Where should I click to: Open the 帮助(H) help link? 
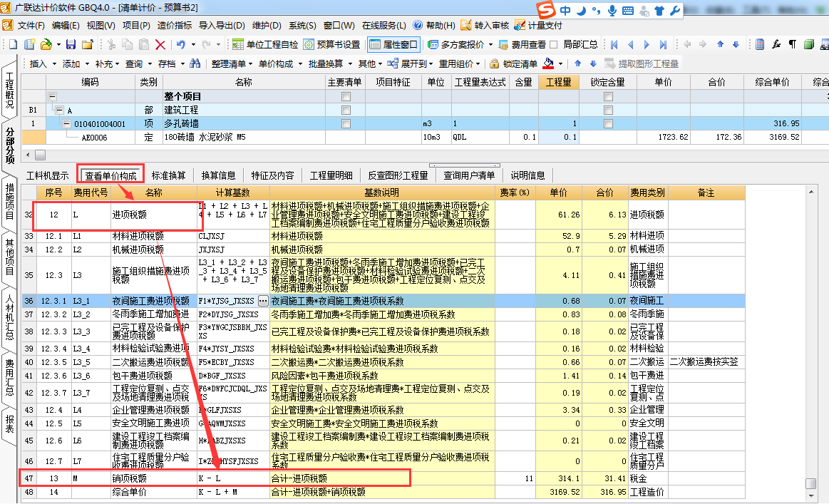tap(434, 26)
